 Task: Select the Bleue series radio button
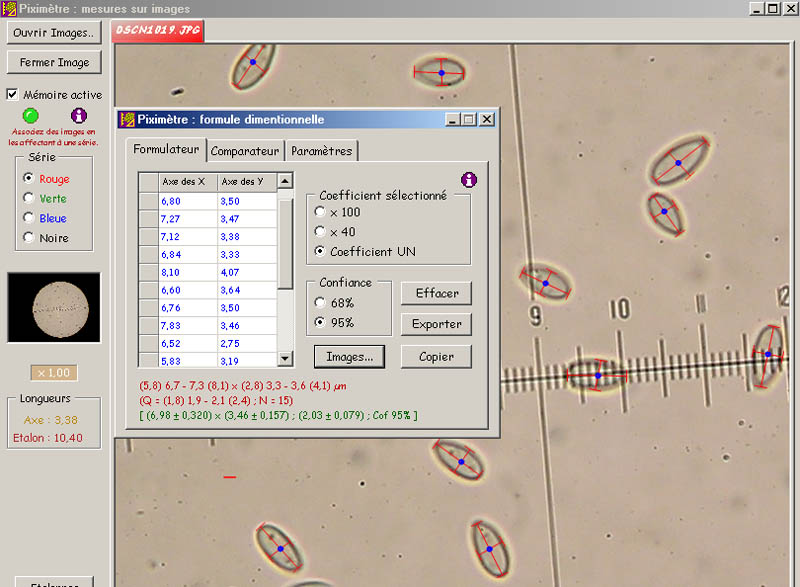point(28,218)
